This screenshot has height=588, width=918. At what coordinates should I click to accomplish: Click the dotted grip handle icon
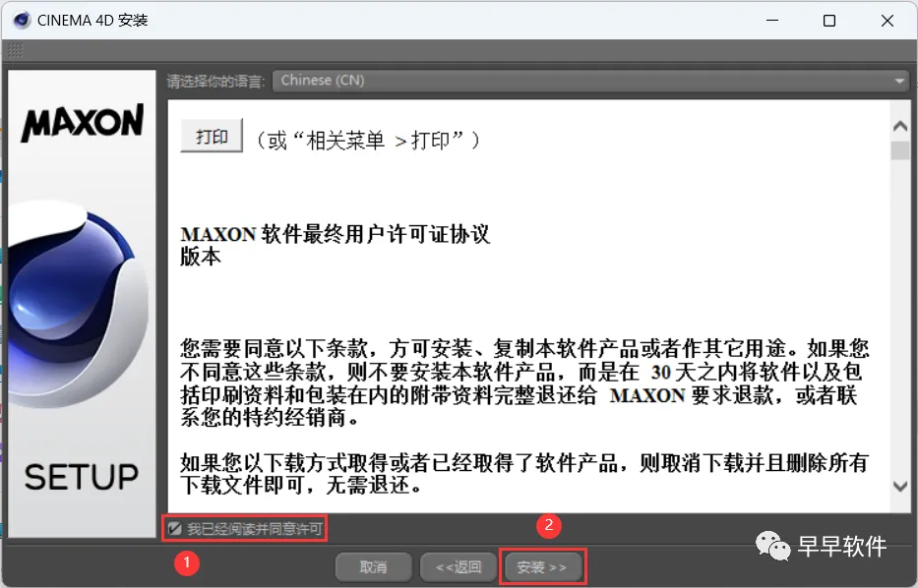tap(15, 50)
